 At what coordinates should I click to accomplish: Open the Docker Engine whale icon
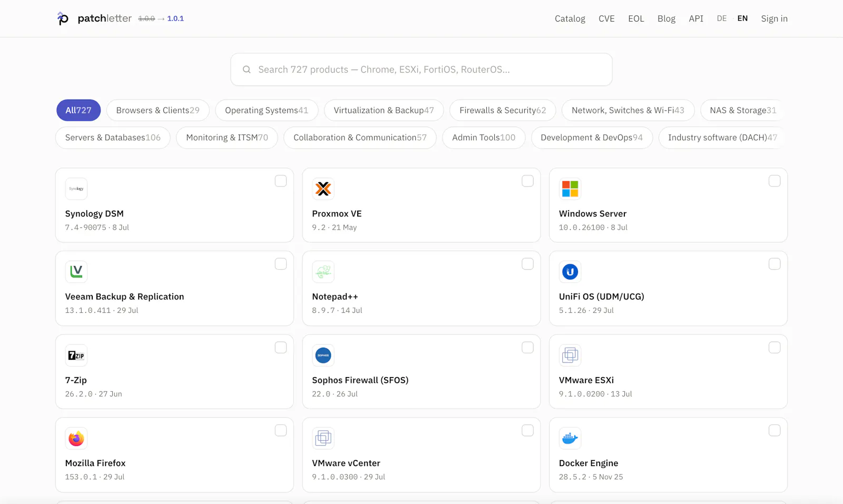570,438
